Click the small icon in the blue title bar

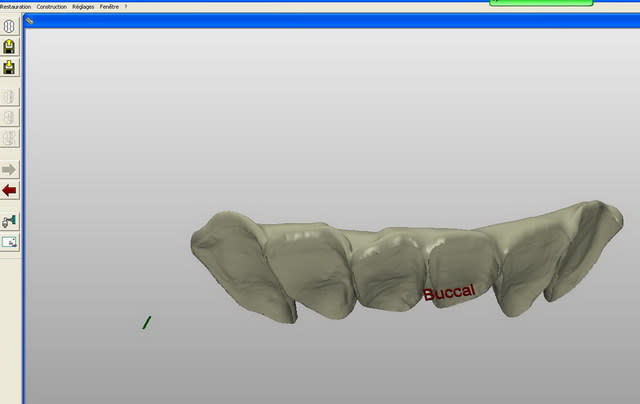tap(30, 19)
